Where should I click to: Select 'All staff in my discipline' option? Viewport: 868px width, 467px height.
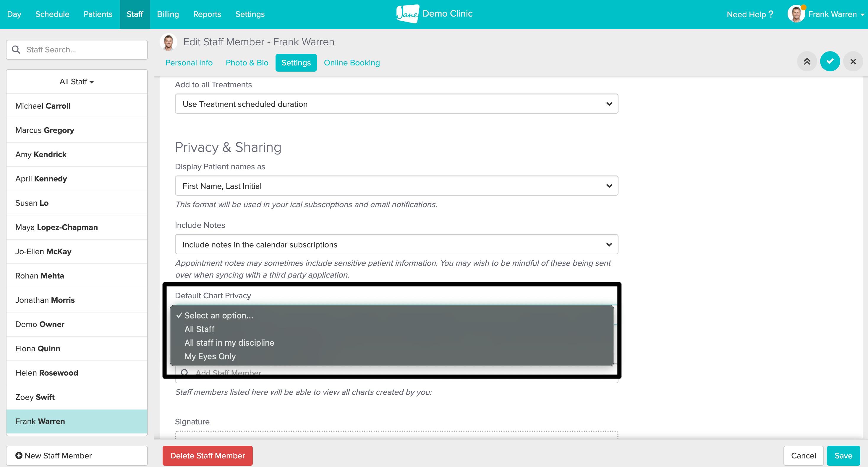pos(391,343)
